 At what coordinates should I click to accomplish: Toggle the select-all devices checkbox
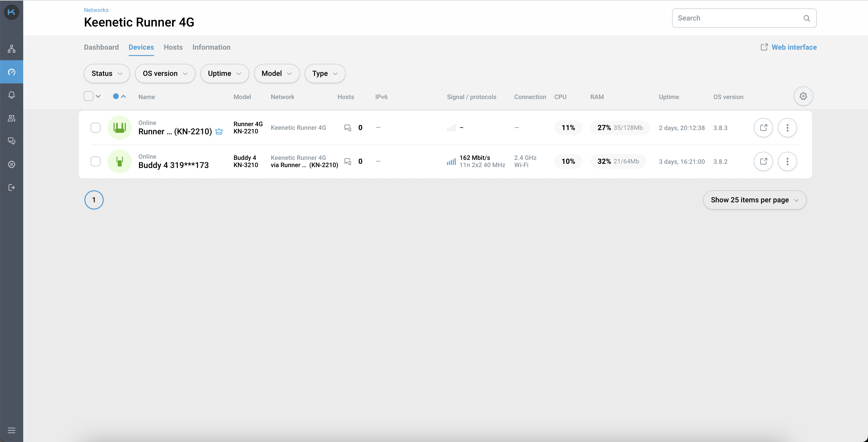pos(89,96)
